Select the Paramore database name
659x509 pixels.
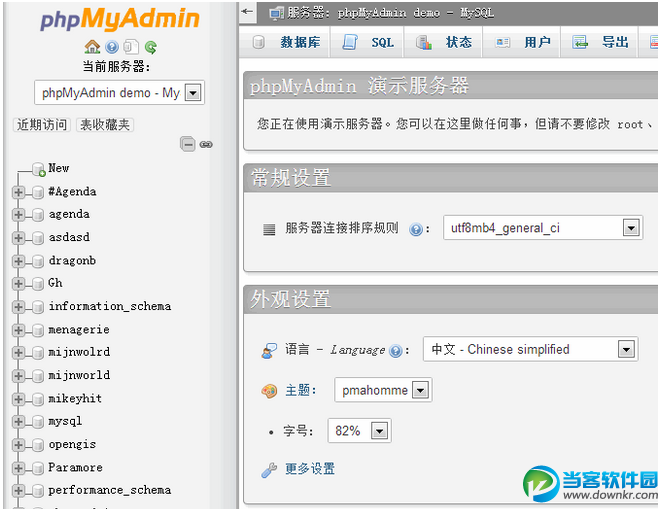(x=75, y=467)
